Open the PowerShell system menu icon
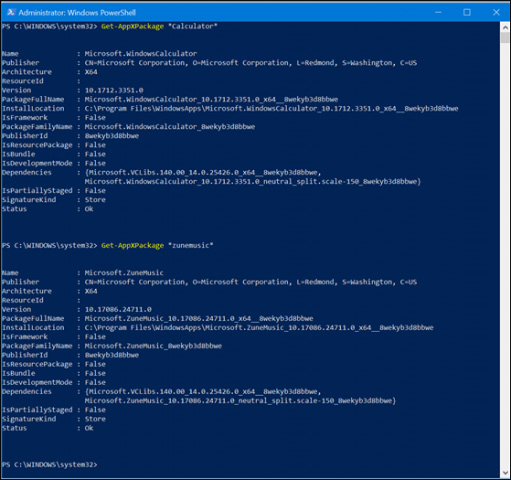511x480 pixels. coord(11,12)
